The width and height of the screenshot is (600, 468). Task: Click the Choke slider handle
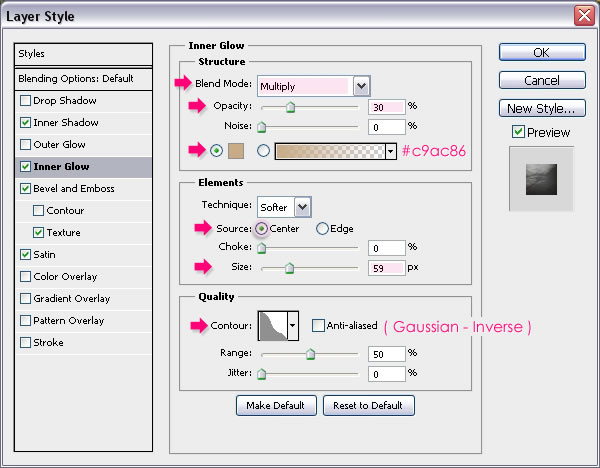tap(261, 248)
